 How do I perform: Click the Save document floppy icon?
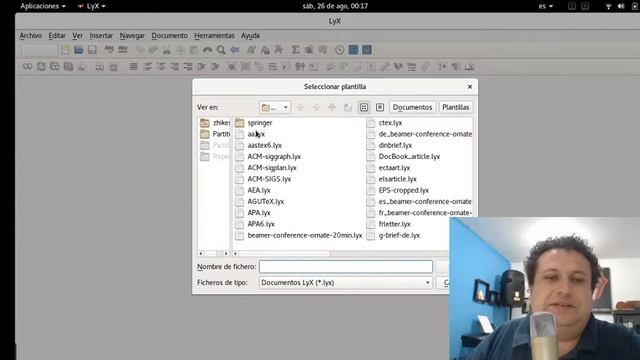click(92, 50)
